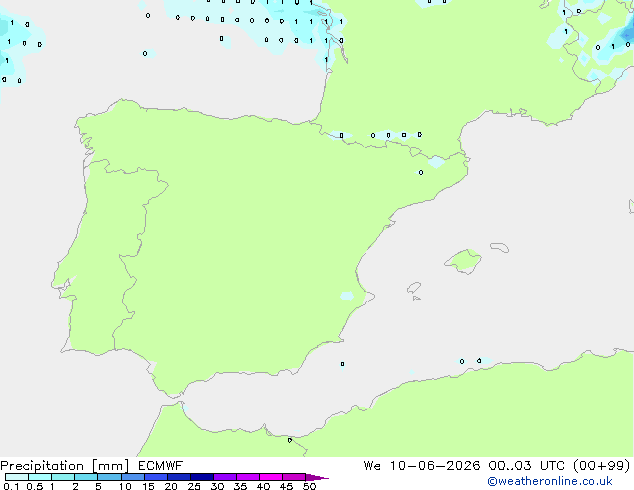Pick the 15–20 mm blue legend swatch
The width and height of the screenshot is (634, 490).
click(x=156, y=477)
